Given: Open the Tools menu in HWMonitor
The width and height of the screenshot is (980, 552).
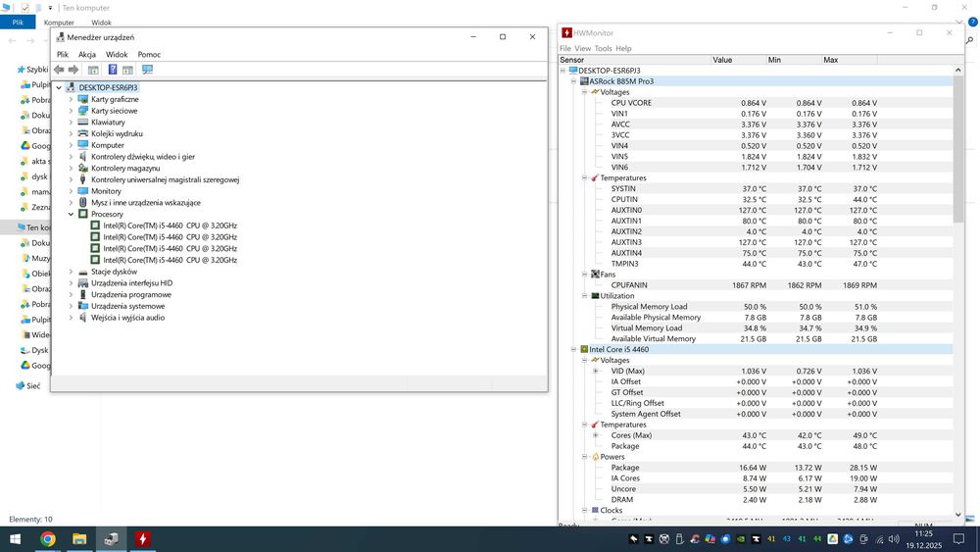Looking at the screenshot, I should [x=603, y=48].
